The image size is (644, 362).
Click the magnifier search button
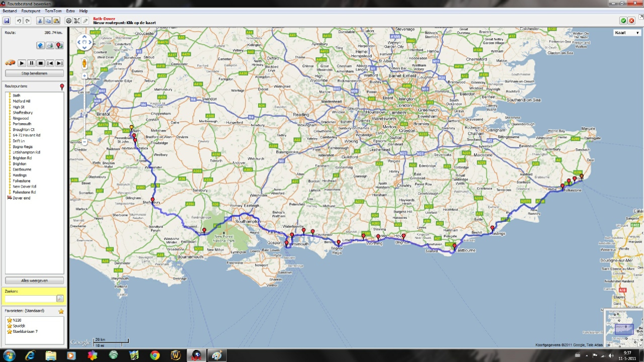[60, 299]
